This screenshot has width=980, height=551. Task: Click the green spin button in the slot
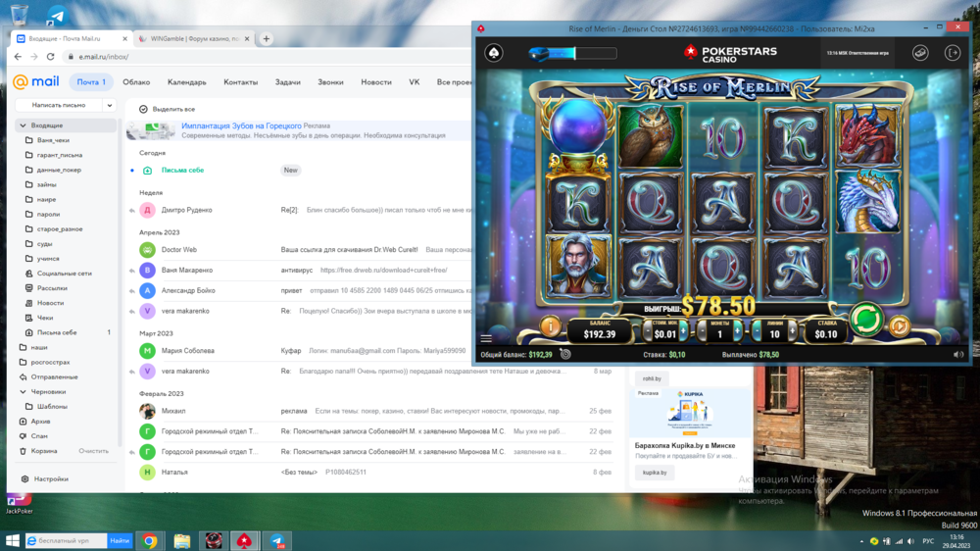[865, 321]
